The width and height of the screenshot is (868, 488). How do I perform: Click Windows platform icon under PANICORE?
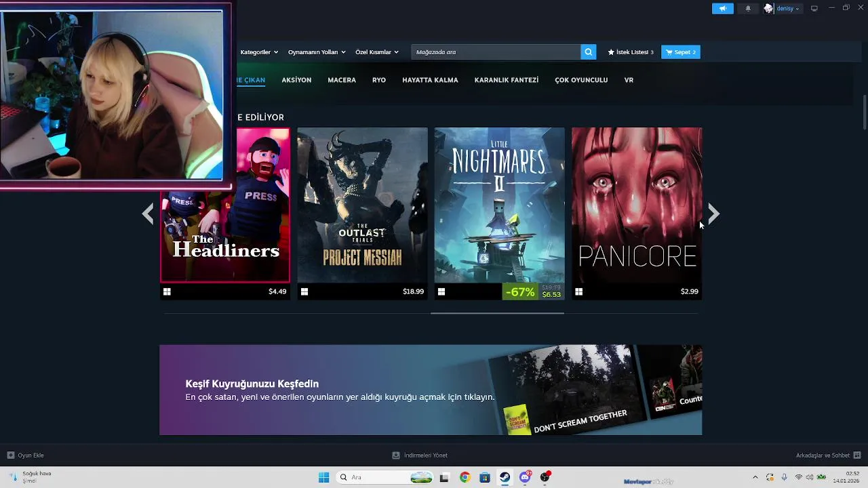(578, 292)
